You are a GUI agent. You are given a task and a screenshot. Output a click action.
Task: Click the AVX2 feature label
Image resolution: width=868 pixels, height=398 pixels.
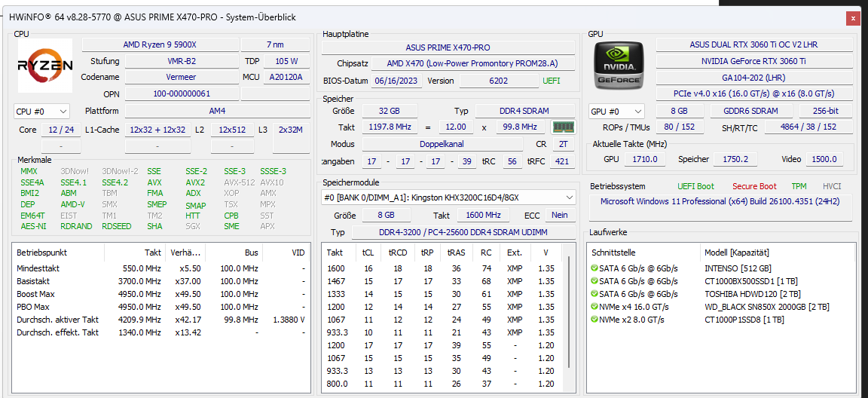pyautogui.click(x=195, y=182)
